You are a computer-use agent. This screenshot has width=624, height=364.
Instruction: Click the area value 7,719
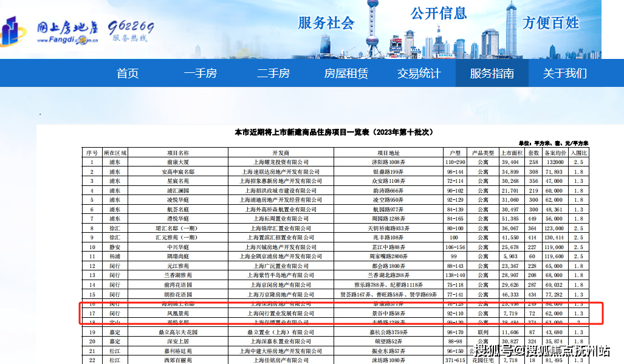510,314
